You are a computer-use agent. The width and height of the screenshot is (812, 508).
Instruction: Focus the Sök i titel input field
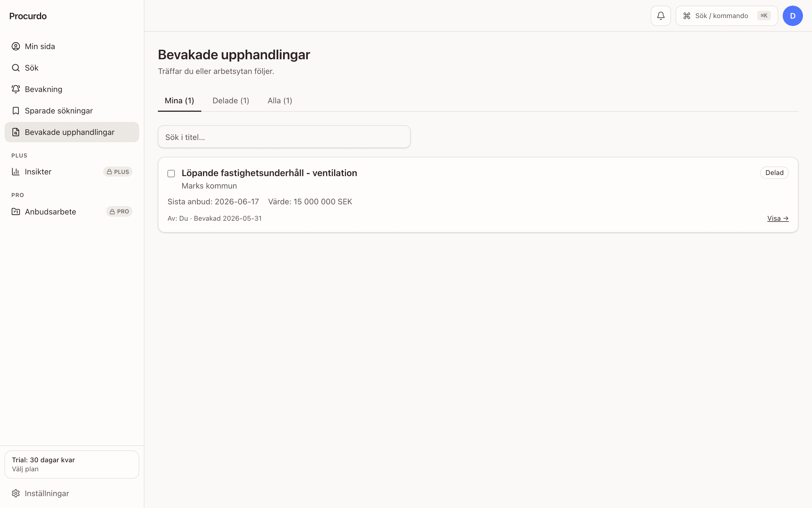click(x=284, y=137)
